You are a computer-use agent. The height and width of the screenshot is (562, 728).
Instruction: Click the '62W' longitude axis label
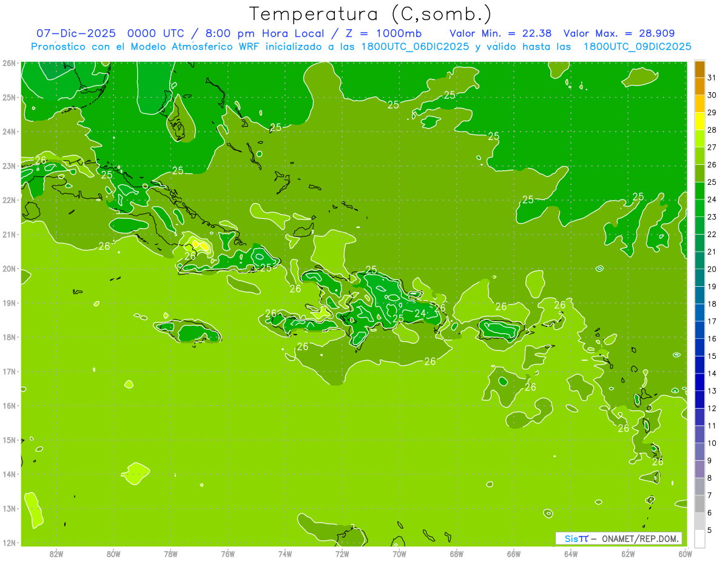628,554
